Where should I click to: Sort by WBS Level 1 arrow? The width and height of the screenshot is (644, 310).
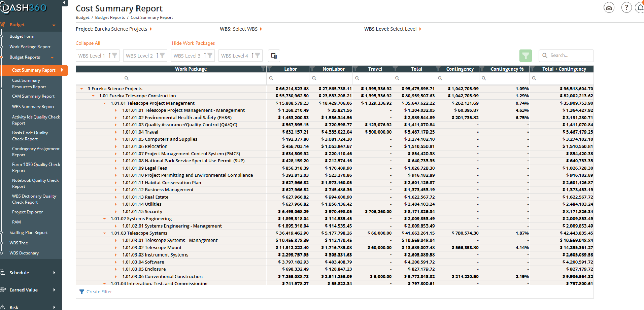(110, 56)
